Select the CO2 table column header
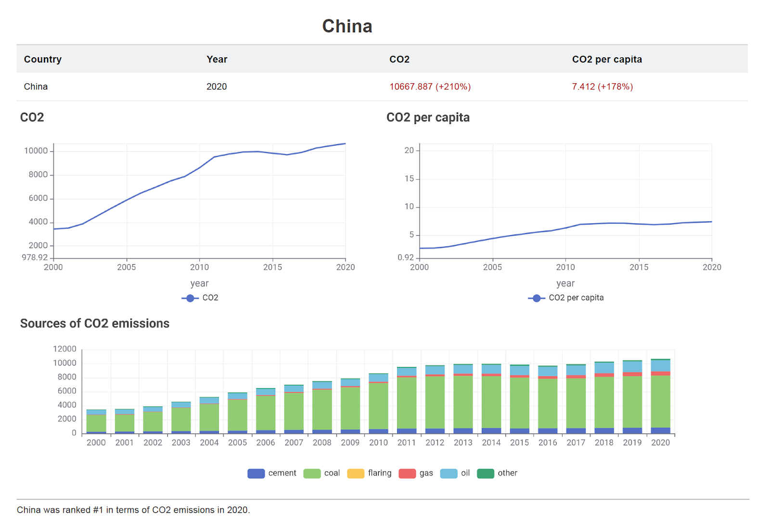This screenshot has height=532, width=770. coord(399,59)
